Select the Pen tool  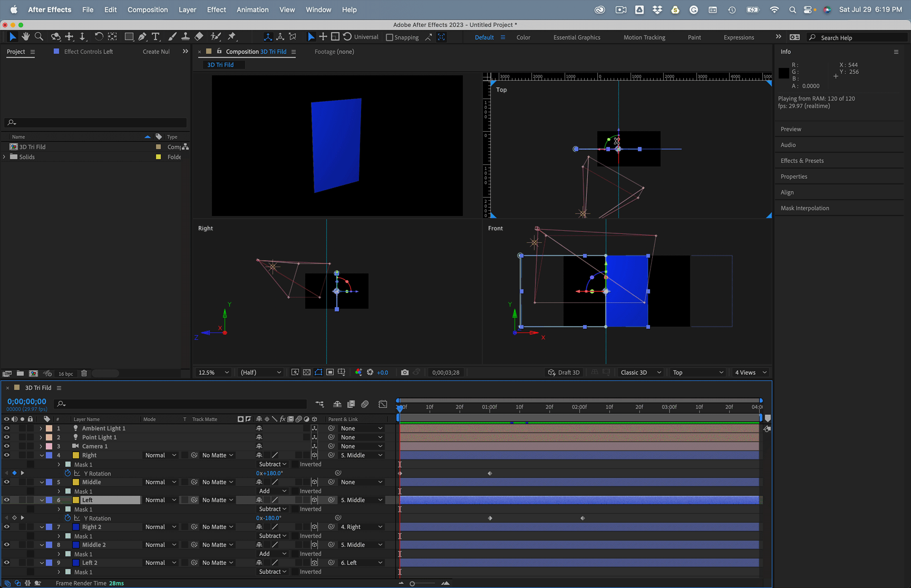142,37
